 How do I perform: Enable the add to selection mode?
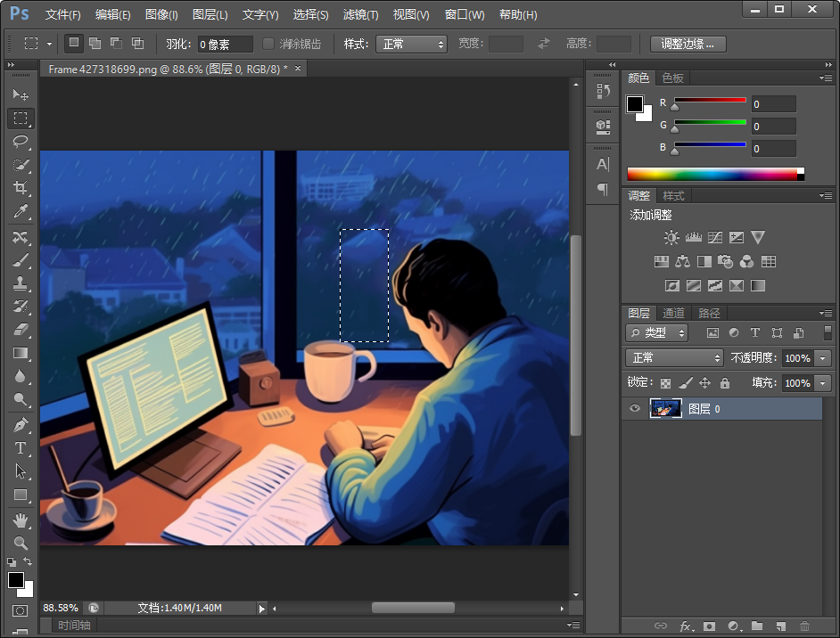pos(95,44)
